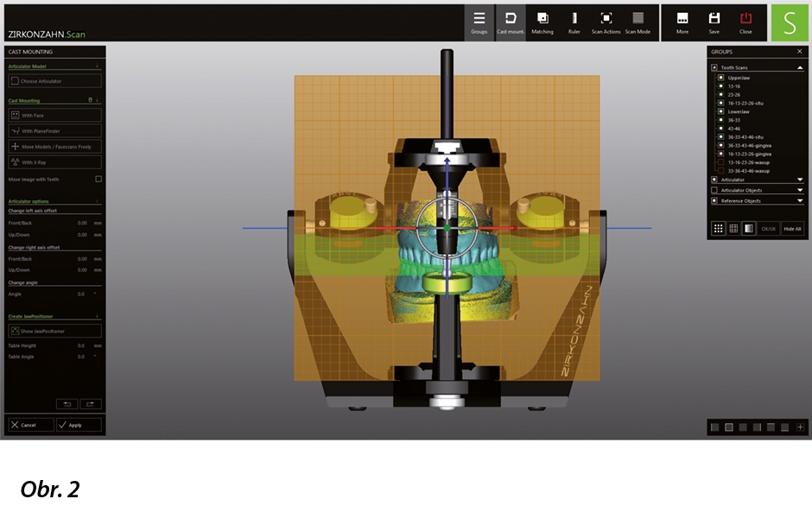Open the Matching tool
The image size is (812, 518).
tap(542, 22)
